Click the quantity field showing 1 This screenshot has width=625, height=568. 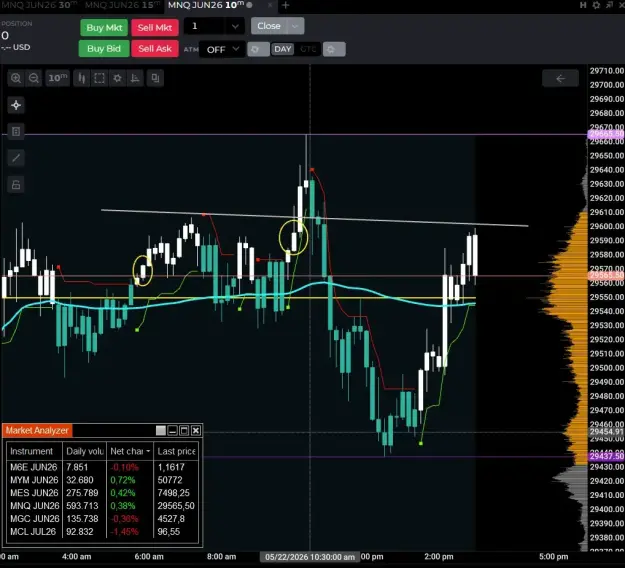pyautogui.click(x=206, y=26)
